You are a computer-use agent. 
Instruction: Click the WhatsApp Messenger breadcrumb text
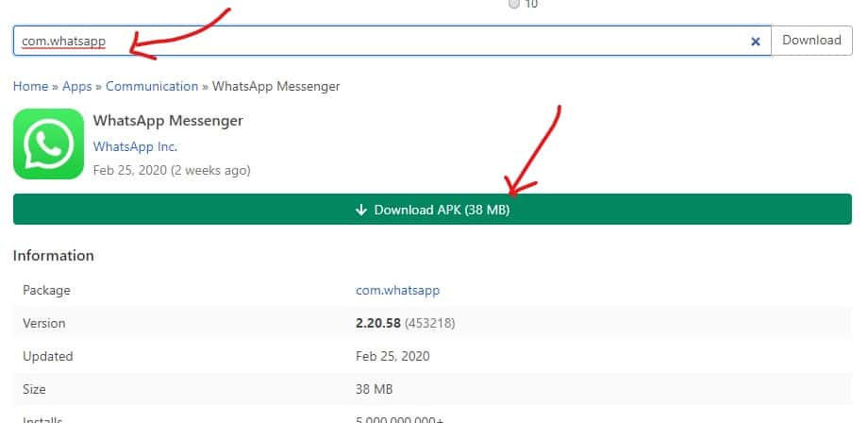tap(275, 86)
